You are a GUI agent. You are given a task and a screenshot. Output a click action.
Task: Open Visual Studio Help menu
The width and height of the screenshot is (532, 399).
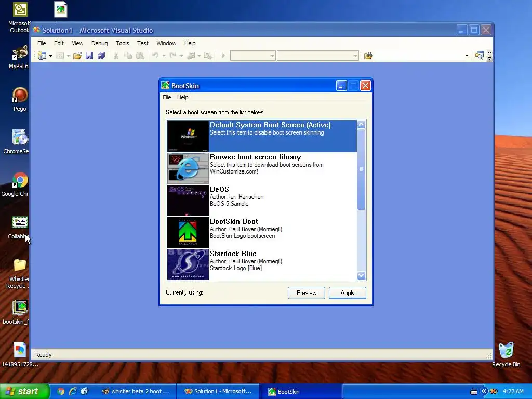coord(190,43)
